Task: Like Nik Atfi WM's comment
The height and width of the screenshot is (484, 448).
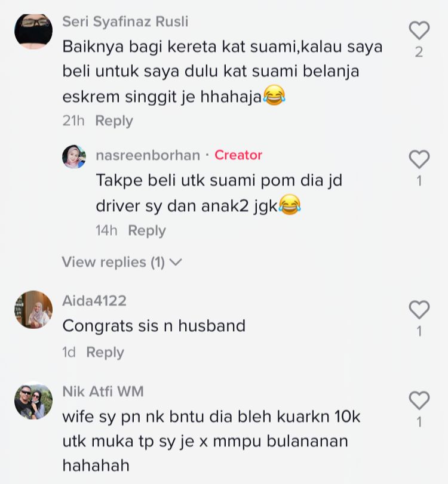Action: pyautogui.click(x=419, y=400)
